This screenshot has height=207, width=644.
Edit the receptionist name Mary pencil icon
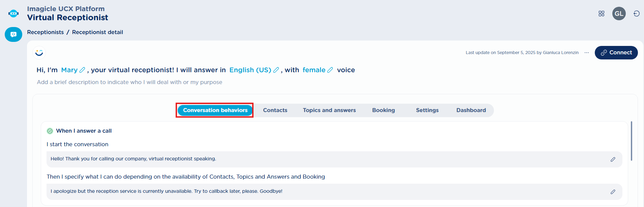[82, 70]
